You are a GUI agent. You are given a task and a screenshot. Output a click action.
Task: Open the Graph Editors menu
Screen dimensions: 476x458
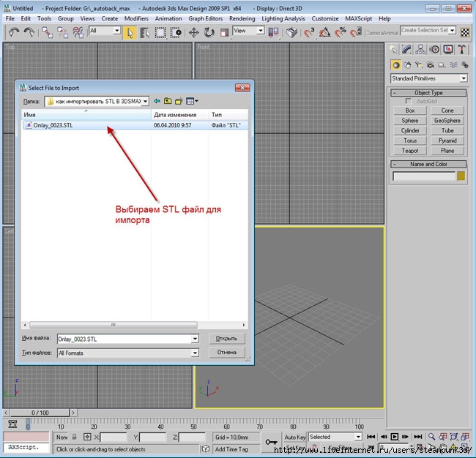click(x=206, y=18)
